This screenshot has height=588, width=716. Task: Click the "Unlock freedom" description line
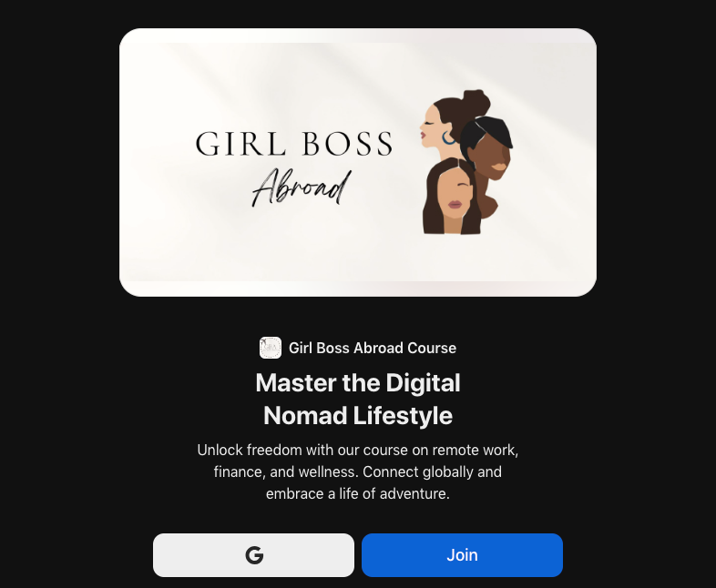(x=358, y=450)
